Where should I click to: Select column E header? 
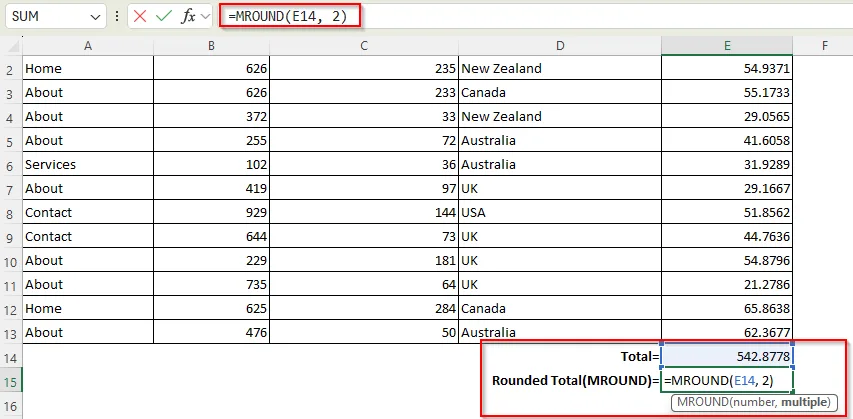(727, 46)
